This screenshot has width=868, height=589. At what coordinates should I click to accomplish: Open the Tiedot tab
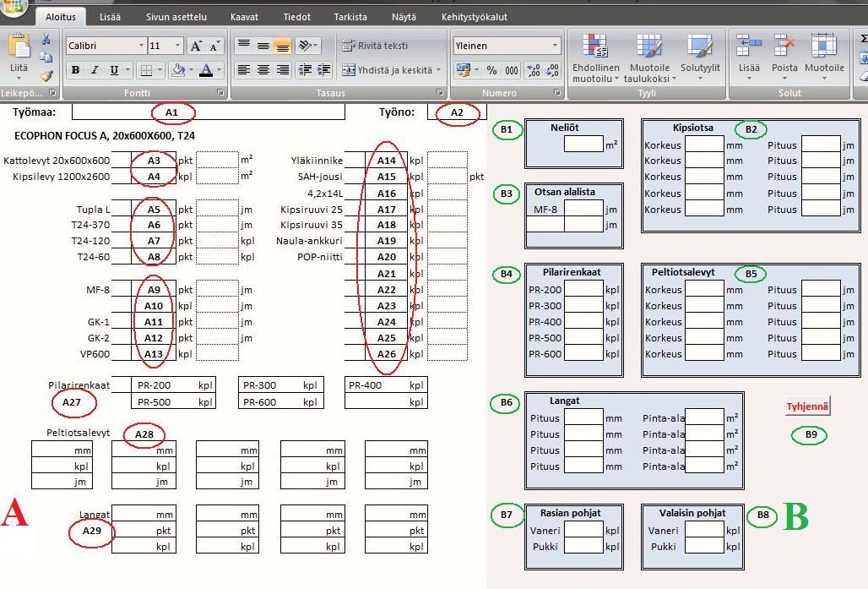coord(297,17)
